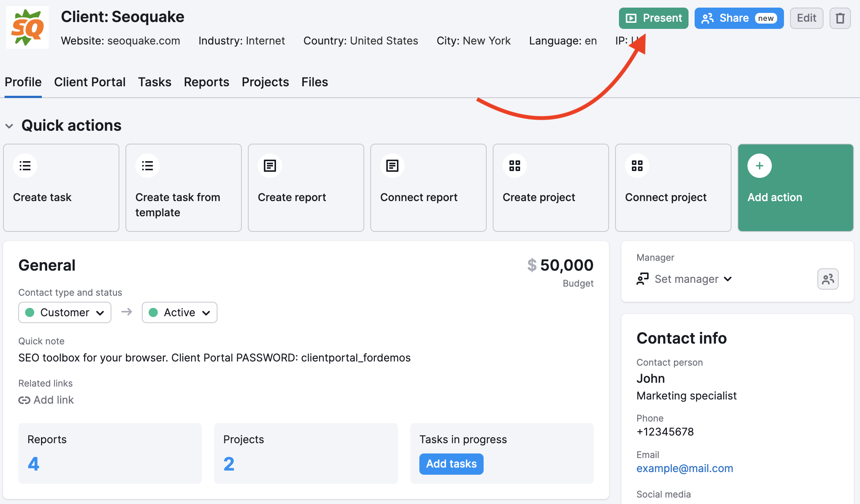This screenshot has height=504, width=860.
Task: Select the Connect report card label
Action: [419, 197]
